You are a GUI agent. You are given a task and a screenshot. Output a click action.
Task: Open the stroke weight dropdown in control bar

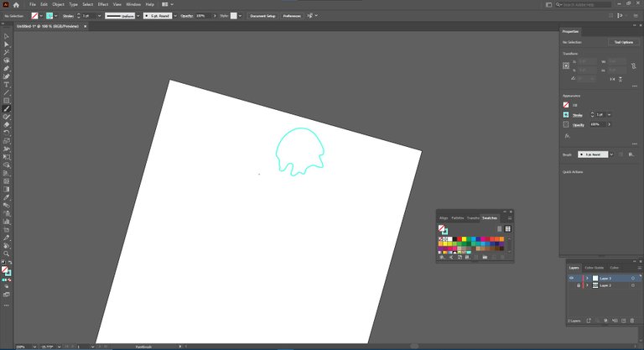point(100,16)
